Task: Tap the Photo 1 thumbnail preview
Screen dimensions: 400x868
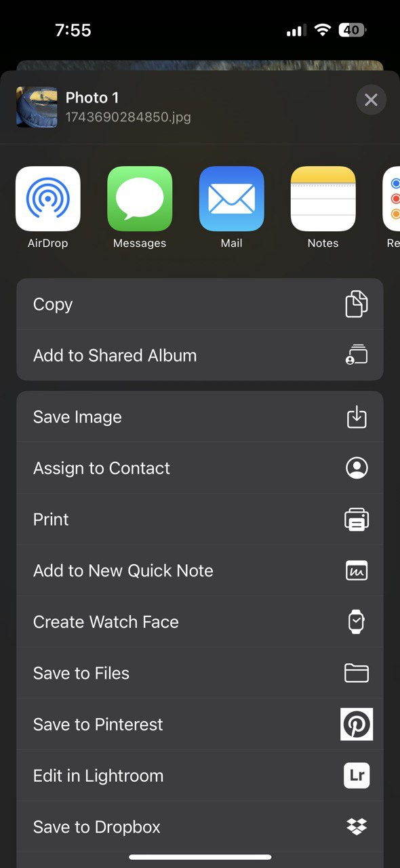Action: tap(37, 107)
